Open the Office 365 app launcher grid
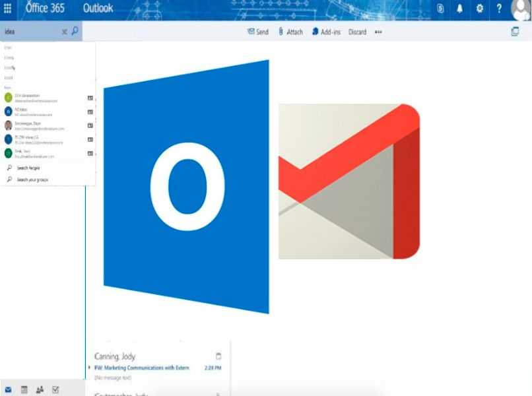 point(8,8)
